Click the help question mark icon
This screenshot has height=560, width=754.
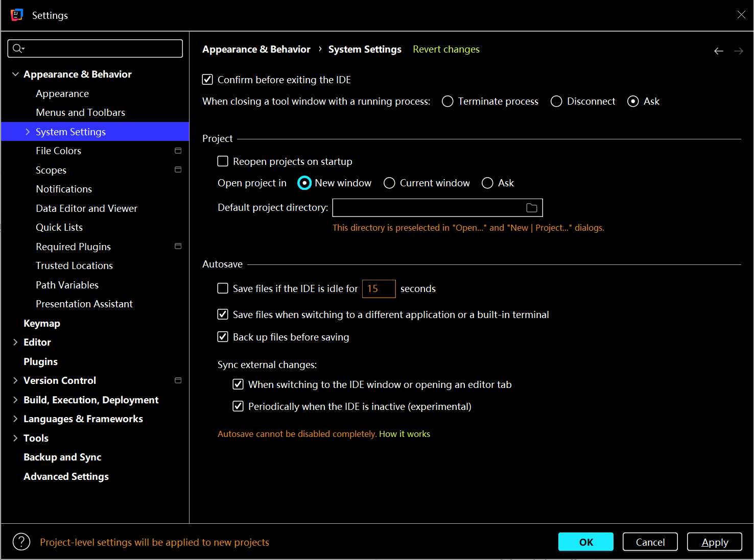click(21, 542)
